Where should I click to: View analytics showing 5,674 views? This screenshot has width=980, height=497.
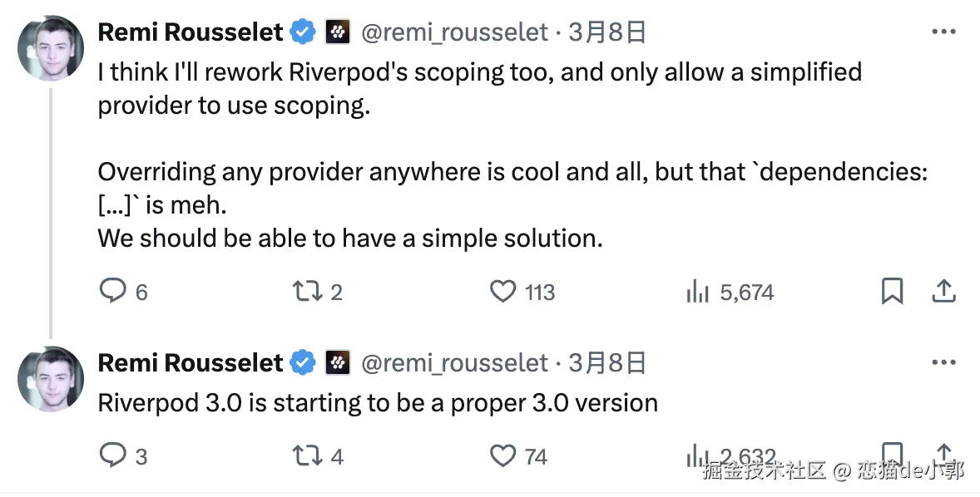pos(697,292)
